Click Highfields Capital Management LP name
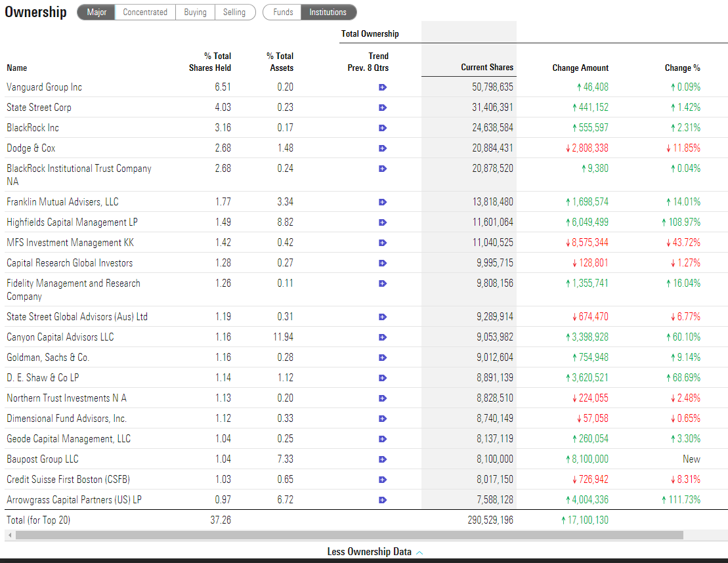 (x=72, y=223)
